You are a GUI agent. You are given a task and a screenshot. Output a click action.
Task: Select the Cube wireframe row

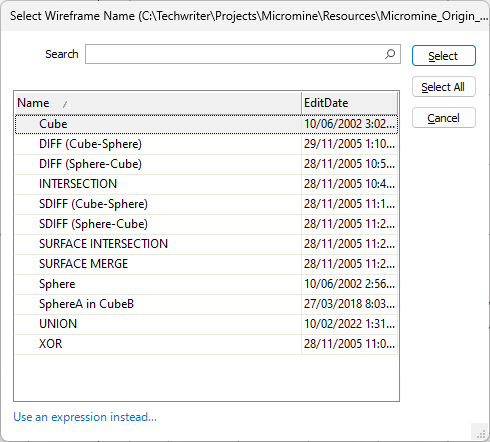pyautogui.click(x=206, y=124)
